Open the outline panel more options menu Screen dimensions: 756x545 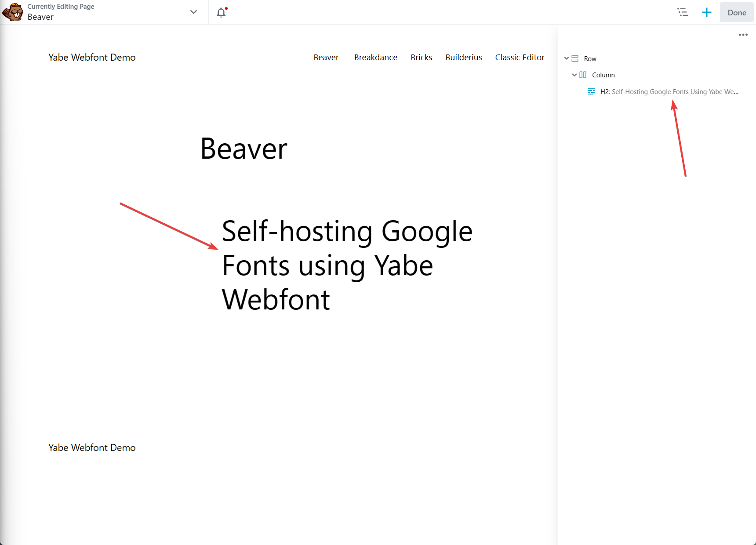[x=743, y=35]
